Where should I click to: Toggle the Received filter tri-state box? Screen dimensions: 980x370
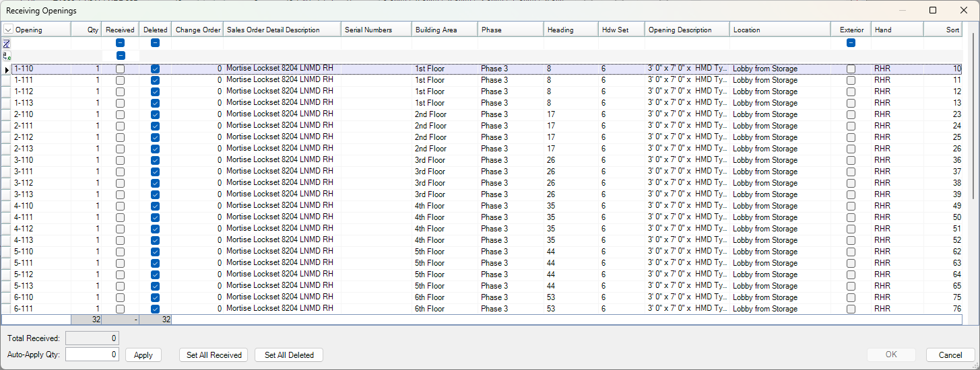(120, 43)
